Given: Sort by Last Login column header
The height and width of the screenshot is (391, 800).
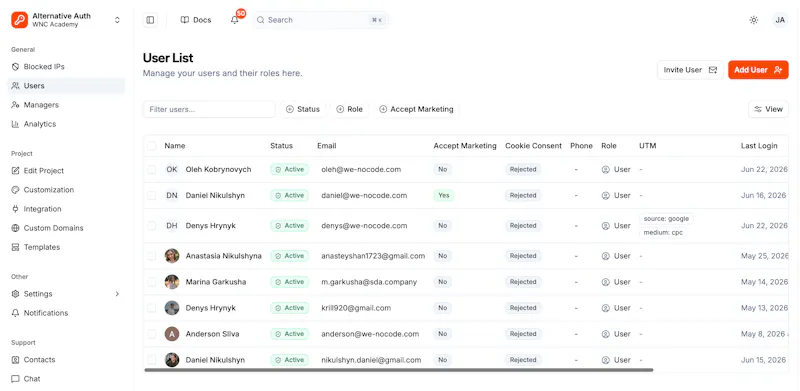Looking at the screenshot, I should (759, 146).
